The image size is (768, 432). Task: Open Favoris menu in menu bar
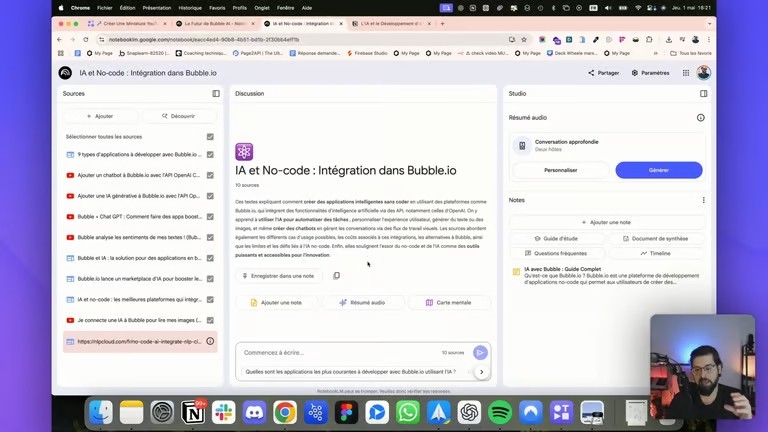click(x=217, y=8)
